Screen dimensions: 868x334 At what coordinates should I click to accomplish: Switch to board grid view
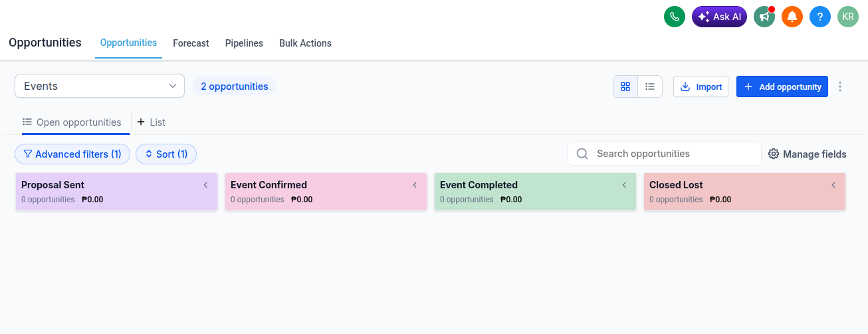tap(625, 86)
